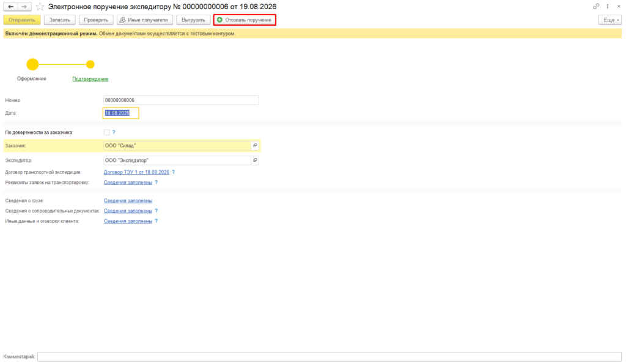Open the Заказчик reference record icon

pos(255,145)
